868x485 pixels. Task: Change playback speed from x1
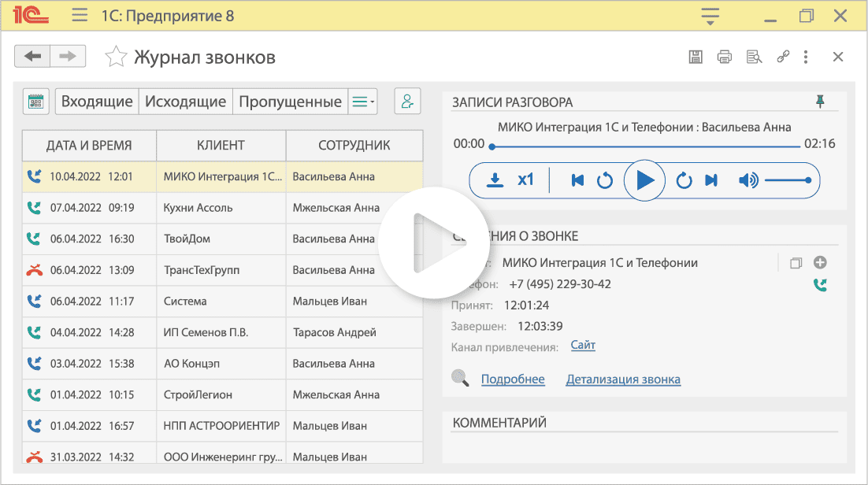pyautogui.click(x=525, y=180)
